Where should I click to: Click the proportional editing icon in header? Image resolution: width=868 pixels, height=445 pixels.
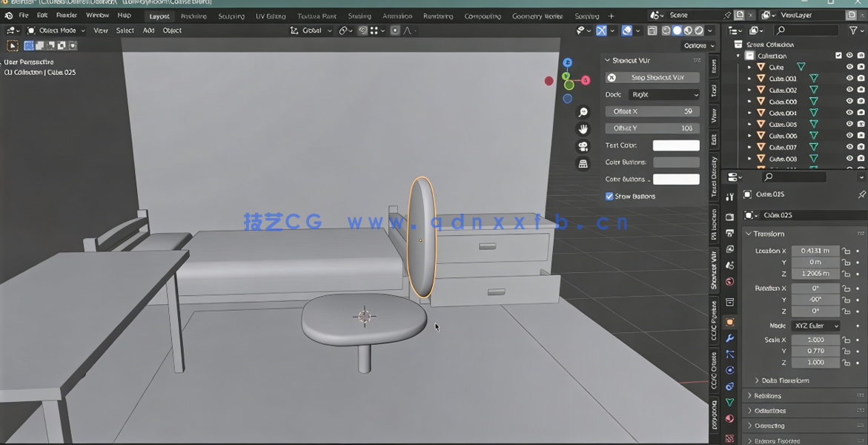click(395, 30)
